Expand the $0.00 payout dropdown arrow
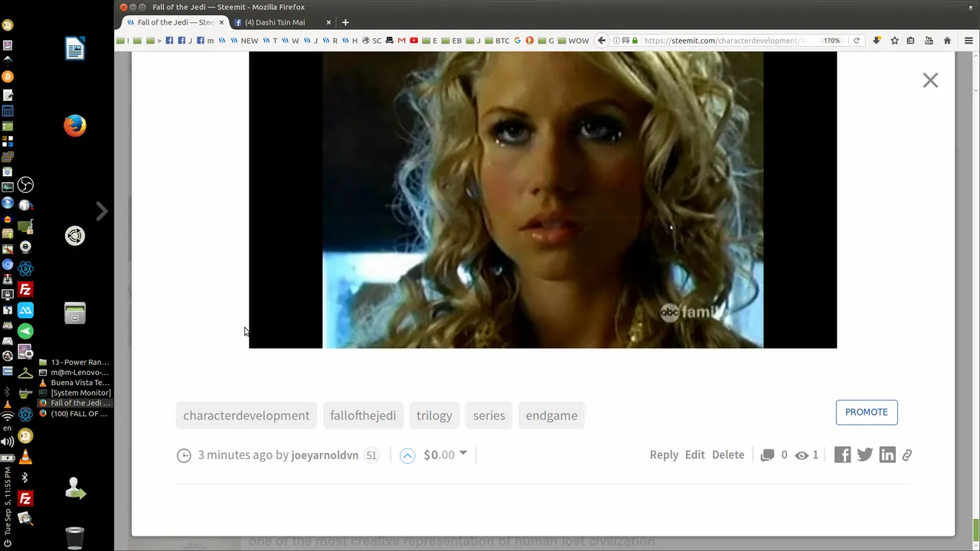Image resolution: width=980 pixels, height=551 pixels. coord(462,454)
